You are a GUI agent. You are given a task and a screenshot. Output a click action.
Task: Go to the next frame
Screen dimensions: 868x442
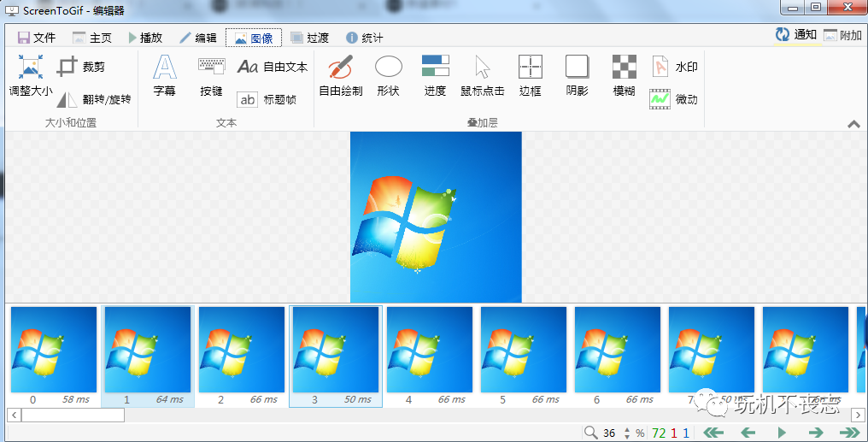[816, 433]
